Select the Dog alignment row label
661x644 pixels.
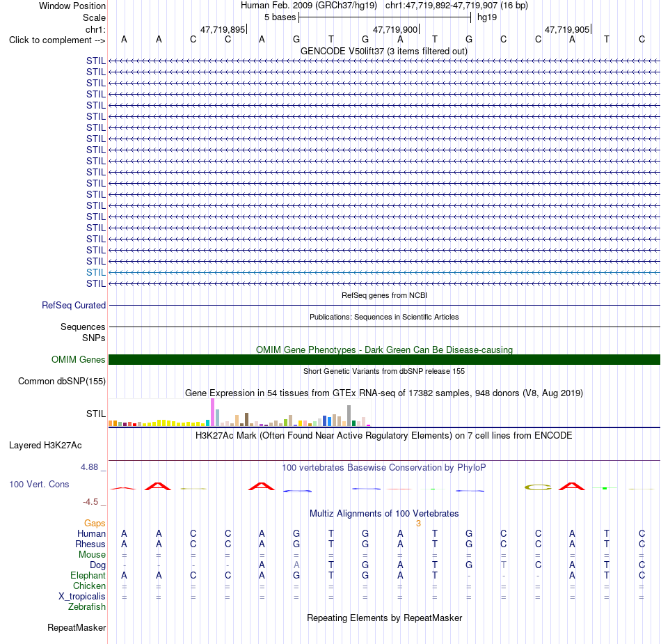click(97, 565)
